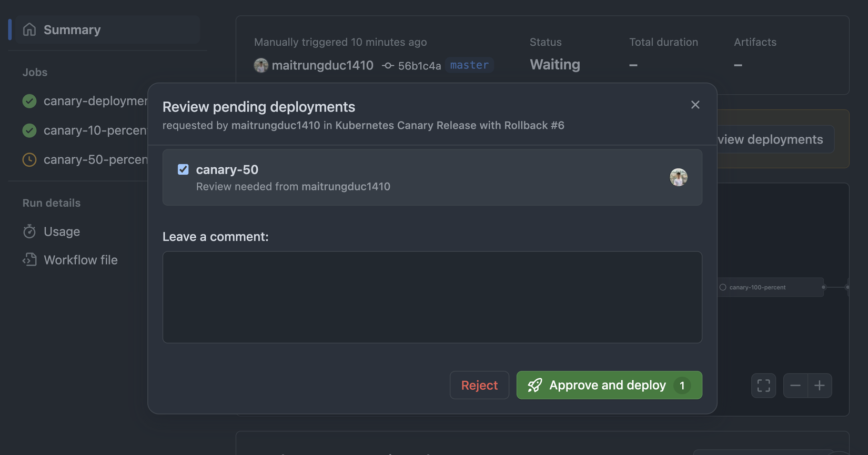Screen dimensions: 868x455
Task: Select Summary in the left sidebar
Action: click(x=72, y=29)
